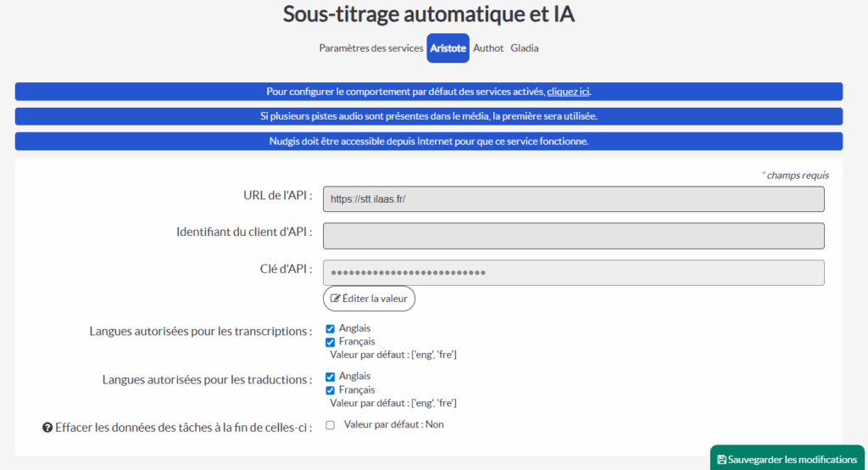Image resolution: width=868 pixels, height=470 pixels.
Task: Click the audio tracks info banner
Action: [428, 116]
